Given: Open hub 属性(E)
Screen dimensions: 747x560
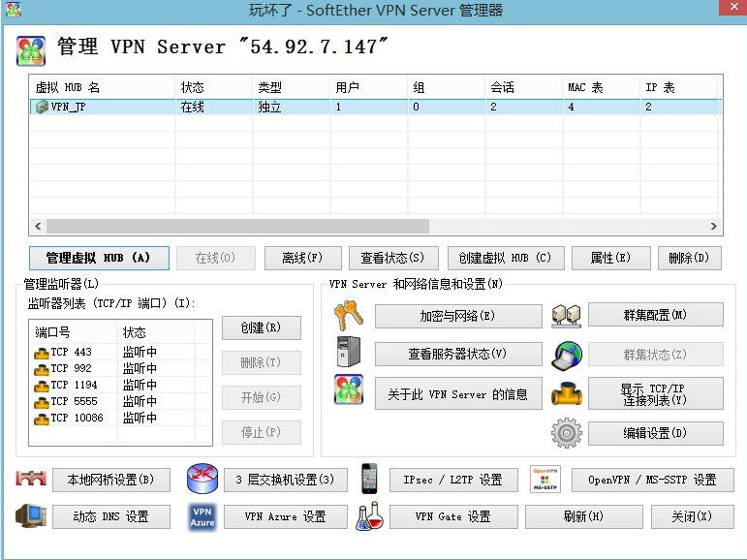Looking at the screenshot, I should (x=610, y=258).
